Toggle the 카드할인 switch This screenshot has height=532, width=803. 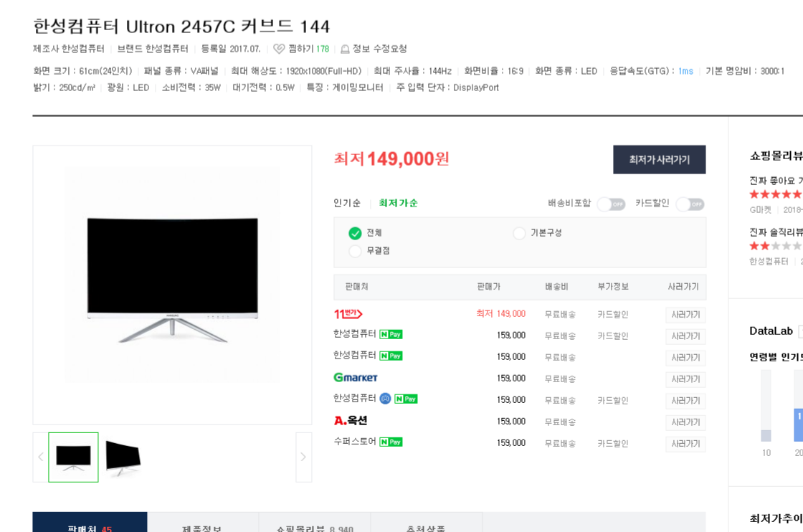690,204
